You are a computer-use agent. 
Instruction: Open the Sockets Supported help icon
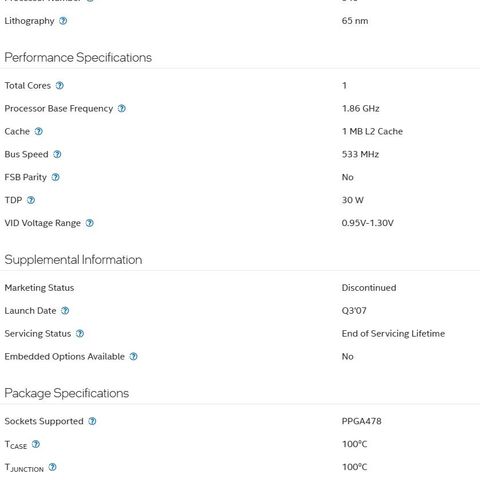point(92,421)
